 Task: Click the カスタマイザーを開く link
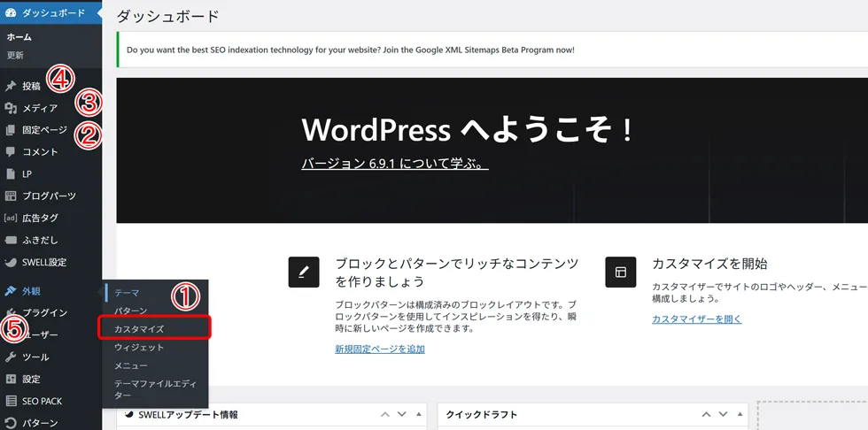[x=697, y=319]
